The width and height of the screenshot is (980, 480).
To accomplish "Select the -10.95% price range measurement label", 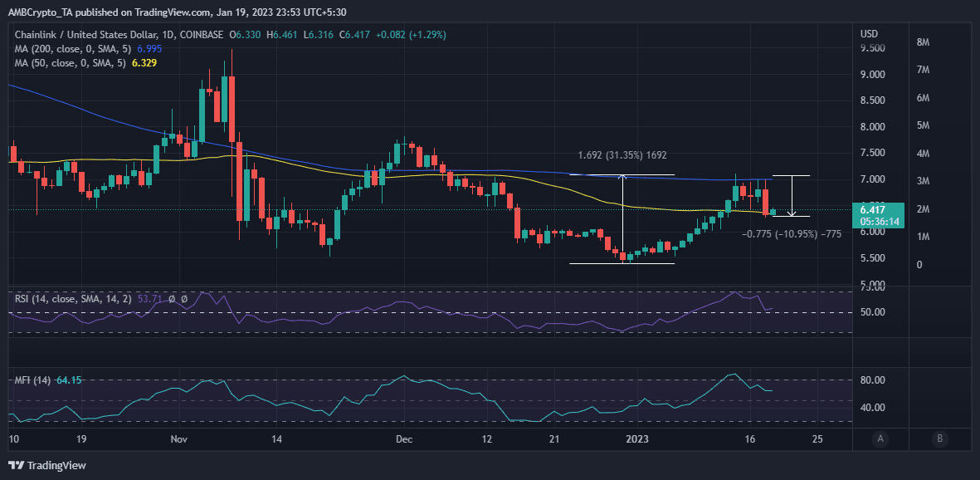I will tap(792, 234).
